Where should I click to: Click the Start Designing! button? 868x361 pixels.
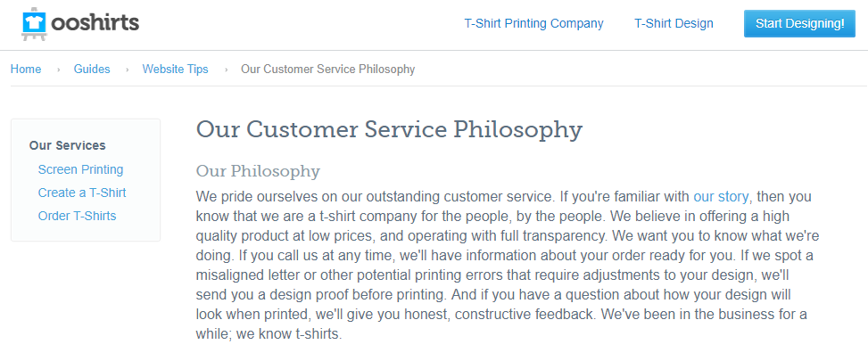tap(800, 23)
